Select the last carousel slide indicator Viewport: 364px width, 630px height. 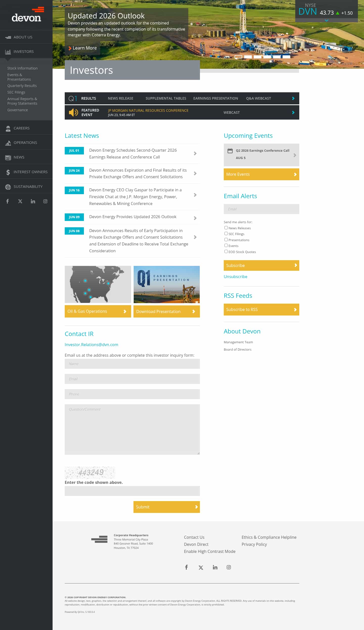pyautogui.click(x=286, y=57)
